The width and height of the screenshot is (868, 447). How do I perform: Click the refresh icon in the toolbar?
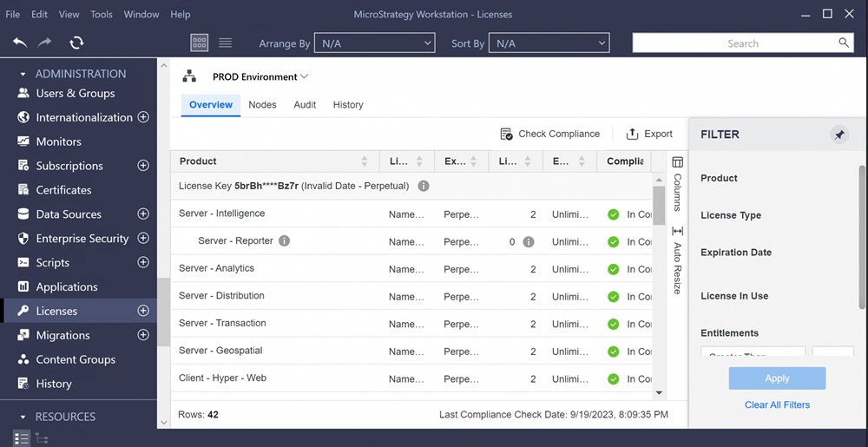coord(76,43)
